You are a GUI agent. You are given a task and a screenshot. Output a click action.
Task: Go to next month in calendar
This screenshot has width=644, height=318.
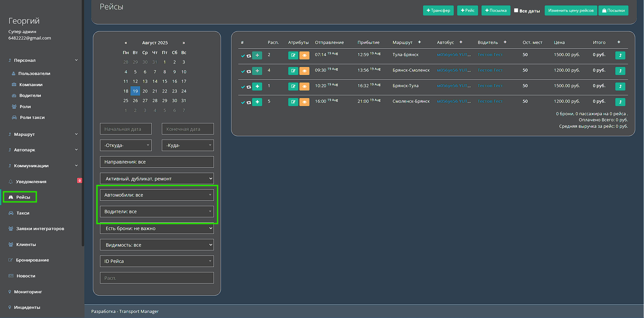coord(183,43)
